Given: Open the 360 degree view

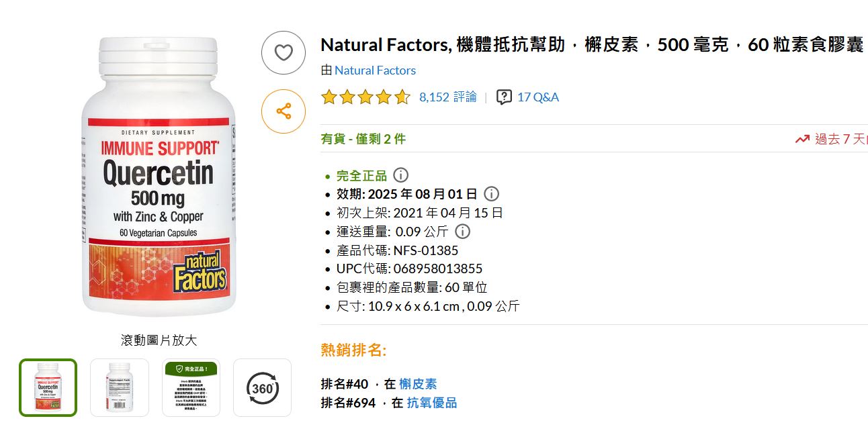Looking at the screenshot, I should pyautogui.click(x=262, y=387).
